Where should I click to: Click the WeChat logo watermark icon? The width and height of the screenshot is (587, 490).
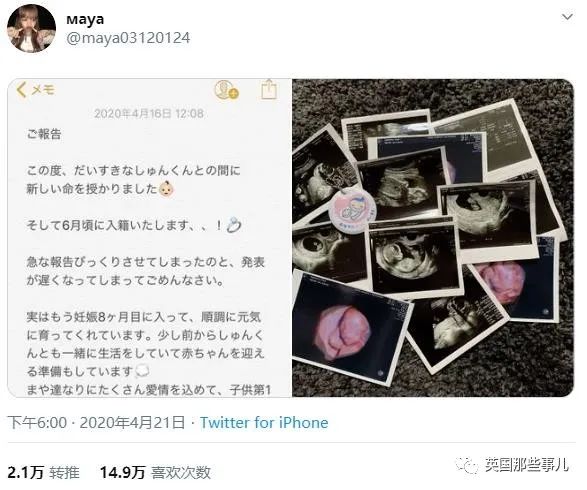click(x=467, y=465)
